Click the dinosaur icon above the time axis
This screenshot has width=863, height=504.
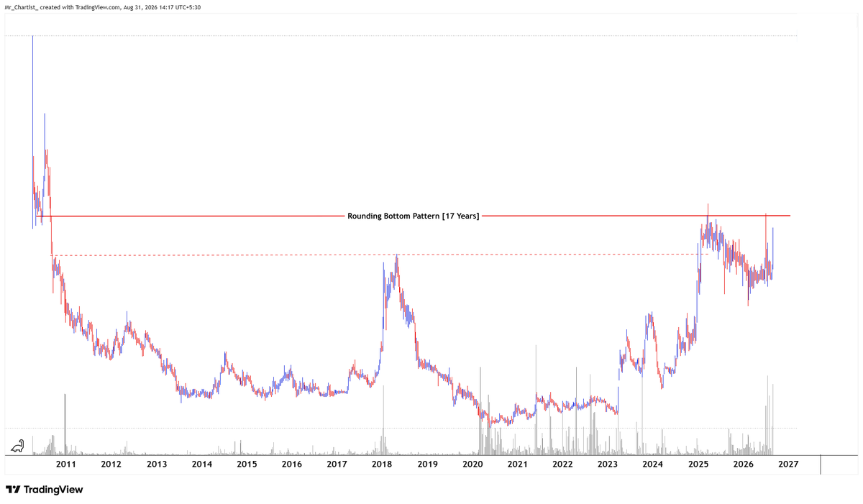tap(17, 446)
